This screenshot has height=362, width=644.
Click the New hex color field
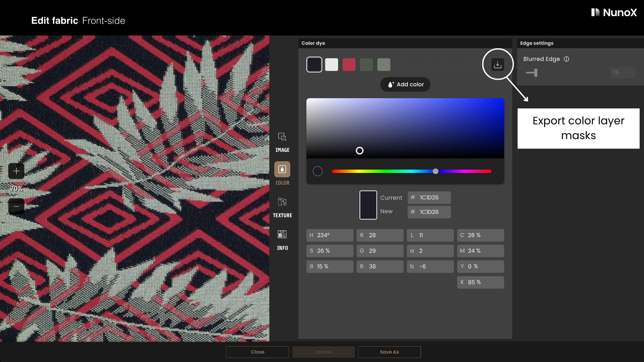[x=429, y=212]
